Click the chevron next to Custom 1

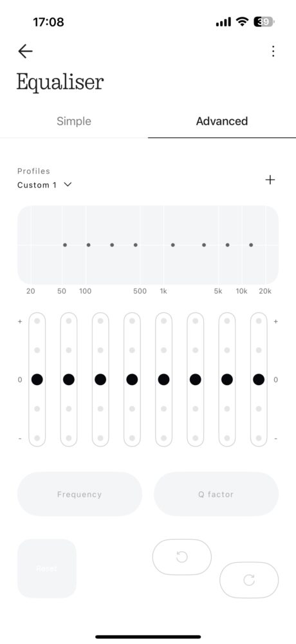(x=68, y=185)
